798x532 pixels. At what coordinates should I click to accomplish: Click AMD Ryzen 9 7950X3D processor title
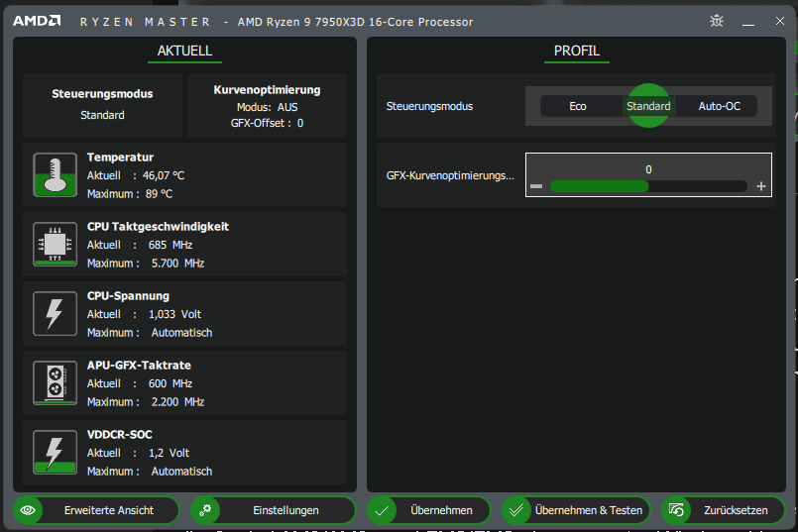click(x=355, y=22)
